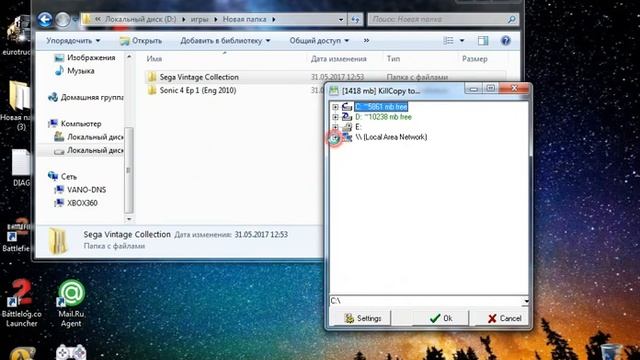Click Новая папка breadcrumb segment
The image size is (640, 360).
(244, 19)
